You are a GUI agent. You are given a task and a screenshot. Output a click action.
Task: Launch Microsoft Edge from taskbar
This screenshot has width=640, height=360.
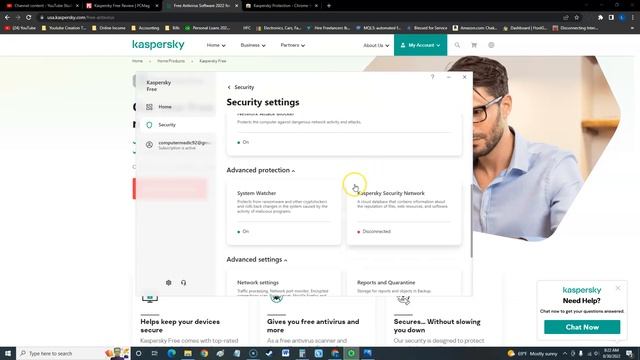[x=171, y=353]
